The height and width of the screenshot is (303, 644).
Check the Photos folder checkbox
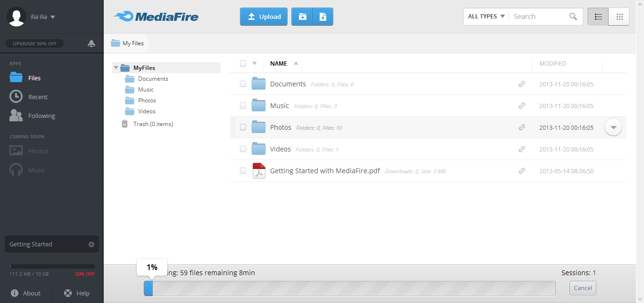click(243, 127)
